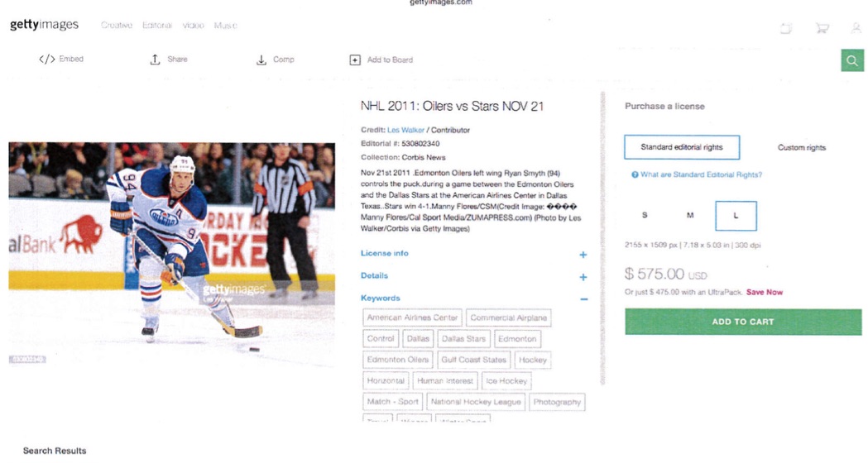Download the Comp image icon

pos(261,60)
